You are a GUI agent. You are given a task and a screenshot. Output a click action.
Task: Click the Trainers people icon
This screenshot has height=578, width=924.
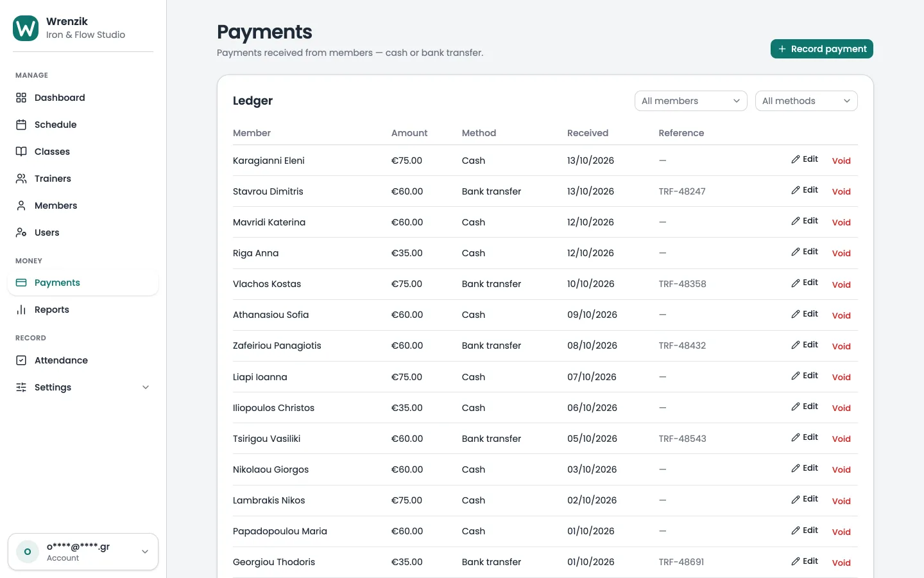coord(21,179)
